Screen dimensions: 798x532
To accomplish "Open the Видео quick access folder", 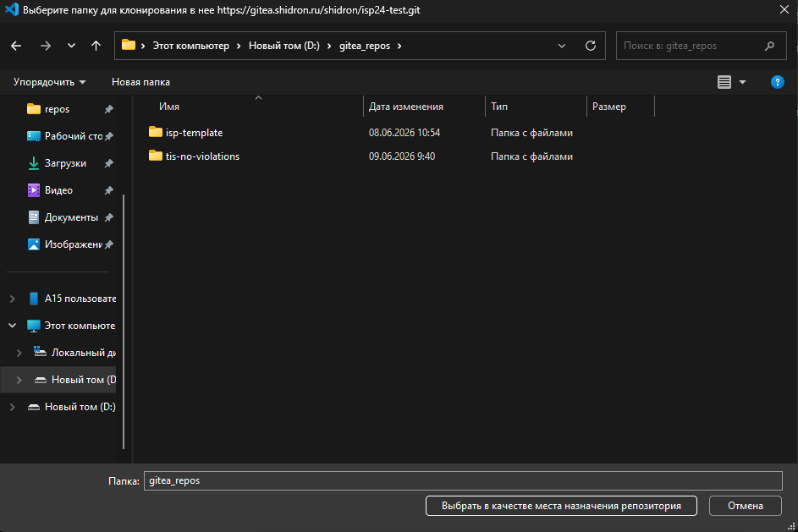I will [58, 190].
